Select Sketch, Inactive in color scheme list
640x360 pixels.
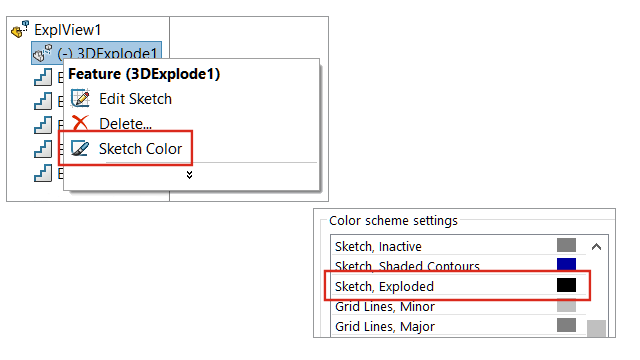458,246
